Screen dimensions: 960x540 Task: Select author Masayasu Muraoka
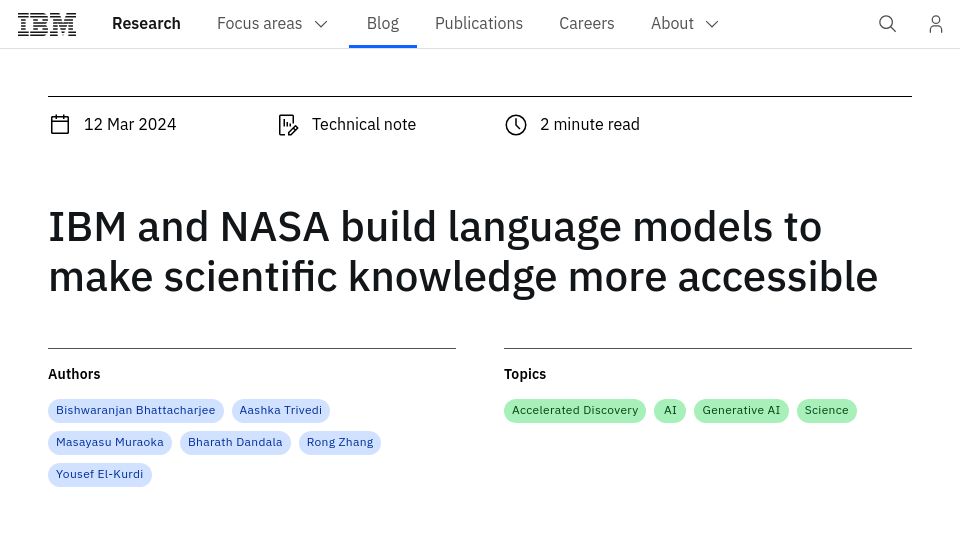coord(110,442)
